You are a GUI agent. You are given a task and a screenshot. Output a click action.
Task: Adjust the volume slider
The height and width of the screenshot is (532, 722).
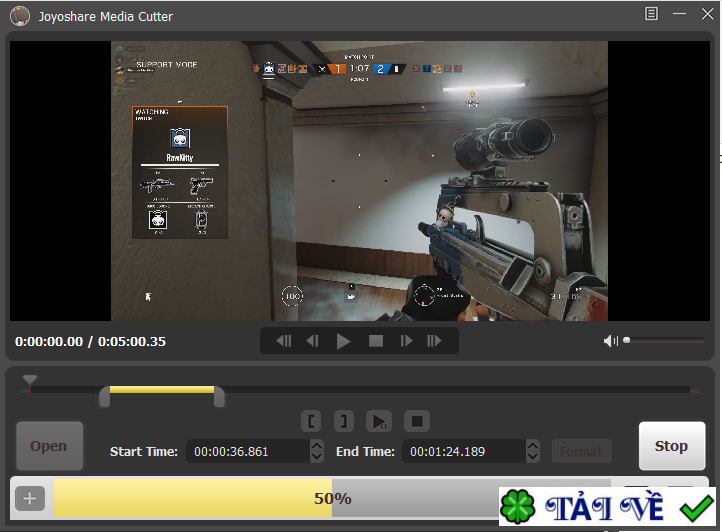click(x=664, y=340)
